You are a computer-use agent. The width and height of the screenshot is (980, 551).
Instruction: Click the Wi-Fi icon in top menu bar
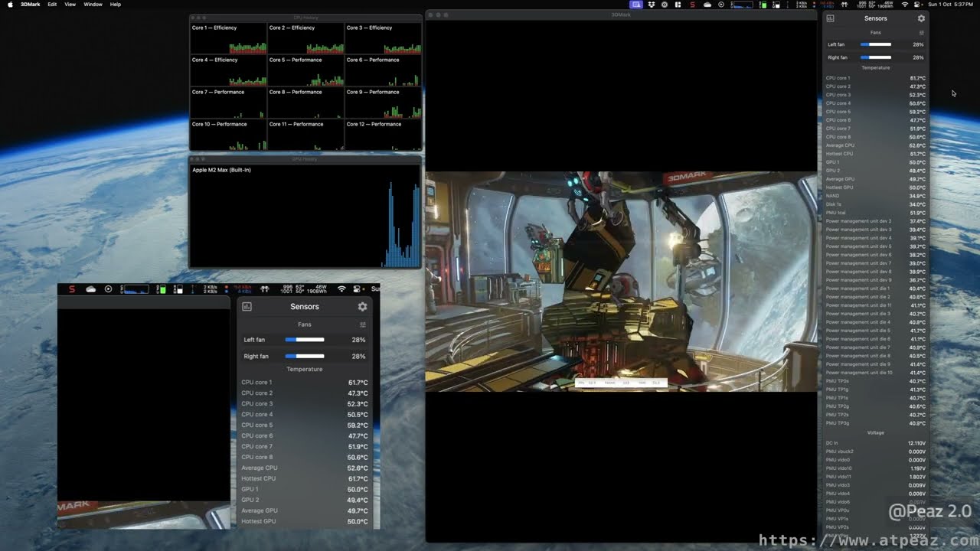pyautogui.click(x=905, y=5)
